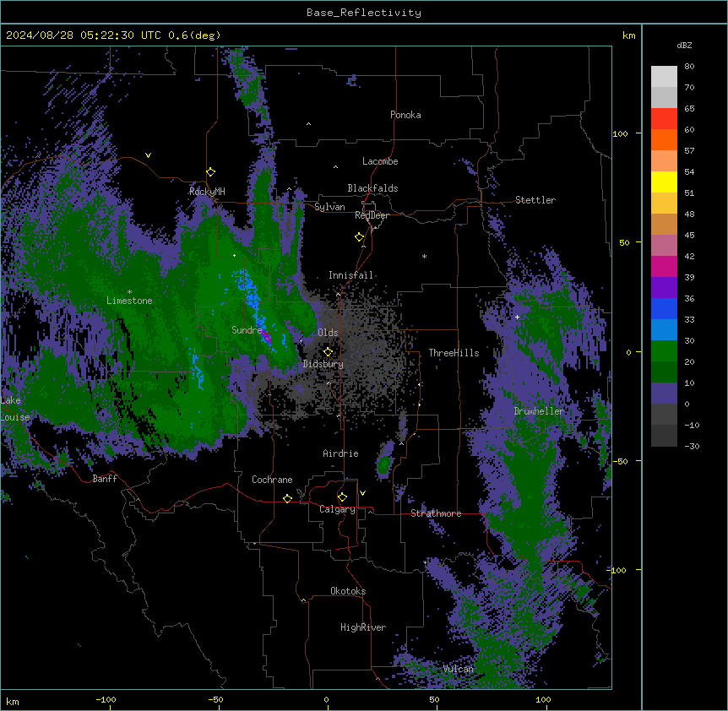Click the Lake Louise label at the left edge
This screenshot has width=728, height=711.
tap(14, 409)
